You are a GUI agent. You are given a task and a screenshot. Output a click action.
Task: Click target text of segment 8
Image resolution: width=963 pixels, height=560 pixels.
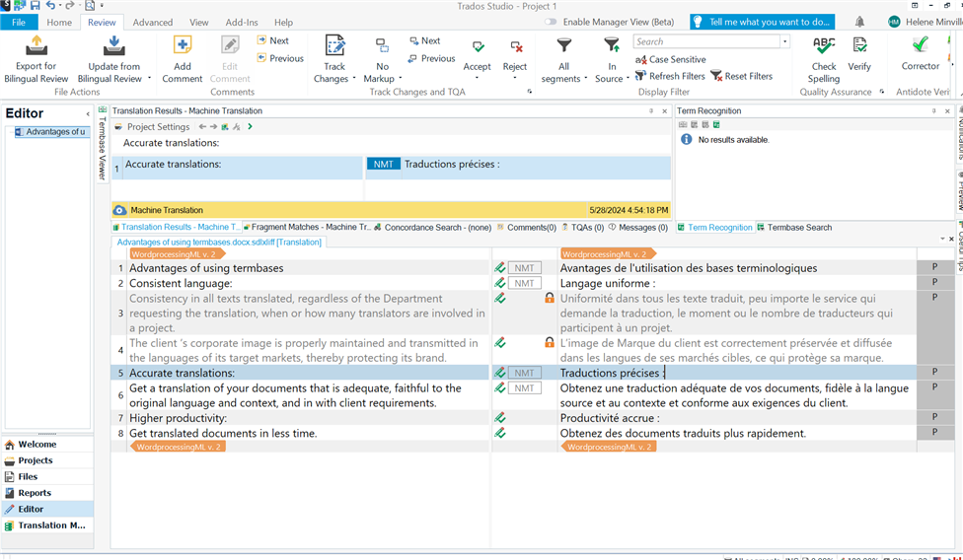683,433
